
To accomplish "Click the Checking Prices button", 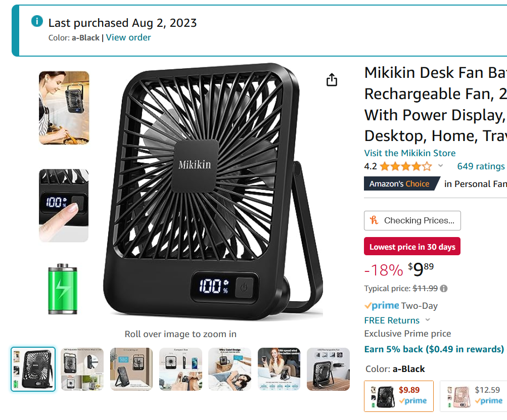I will (412, 220).
